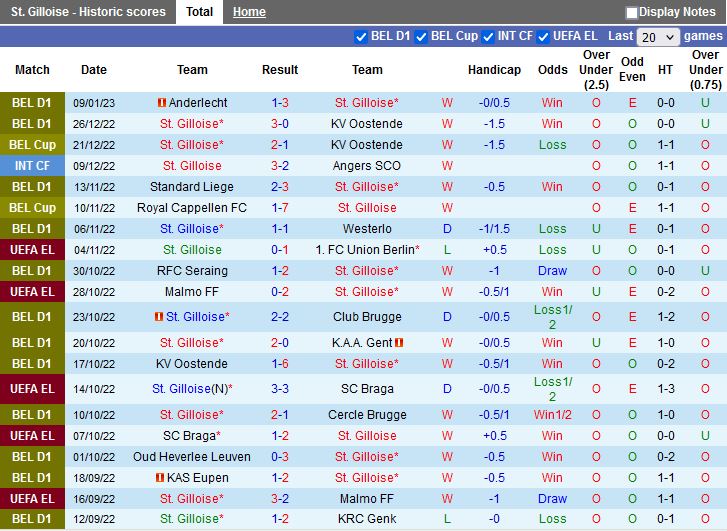Click the L result on the KRC Genk row
Screen dimensions: 727x531
(x=447, y=518)
